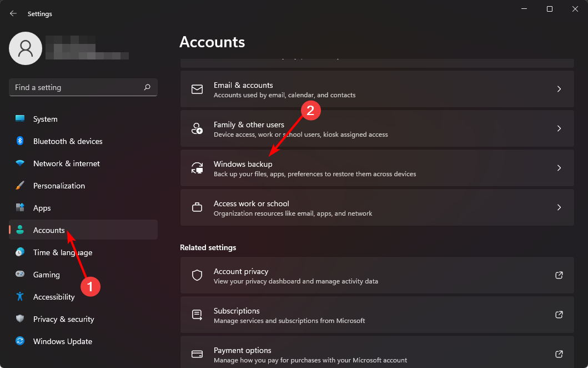Open Network & internet section
This screenshot has height=368, width=588.
[x=67, y=163]
